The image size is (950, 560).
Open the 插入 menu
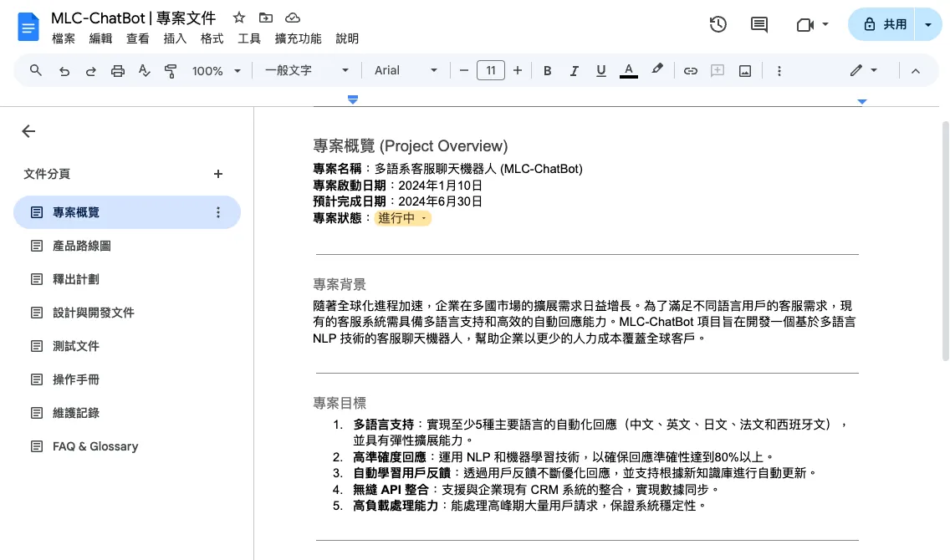(x=175, y=38)
